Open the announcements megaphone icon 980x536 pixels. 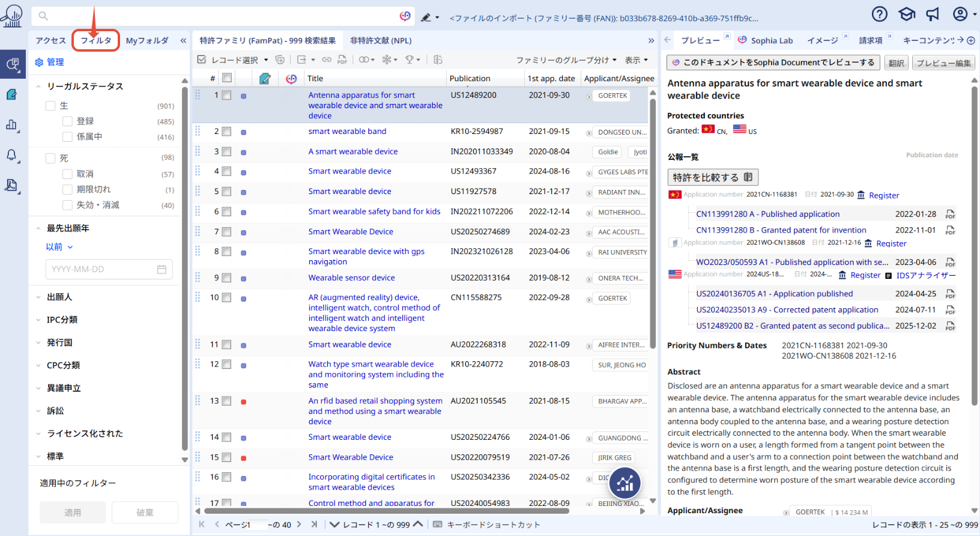click(x=932, y=14)
